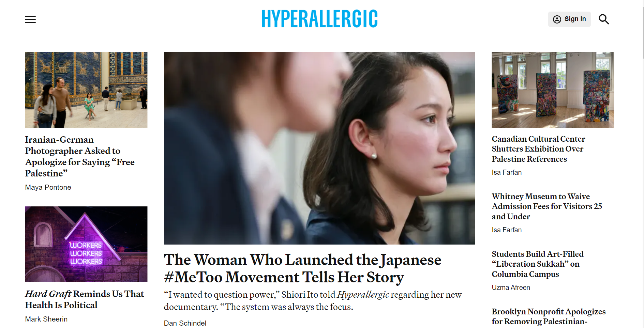Open the Ishtar Gate museum photo thumbnail
This screenshot has width=644, height=328.
tap(86, 90)
